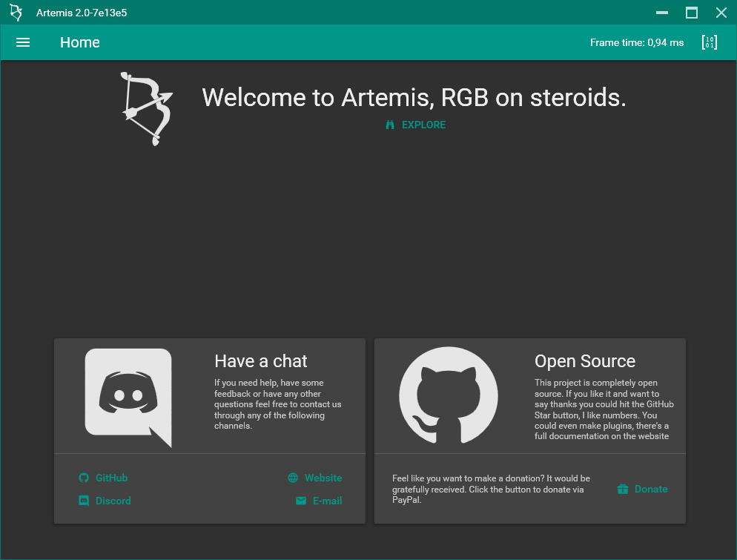
Task: Open the debugger binary matrix icon
Action: [x=710, y=42]
